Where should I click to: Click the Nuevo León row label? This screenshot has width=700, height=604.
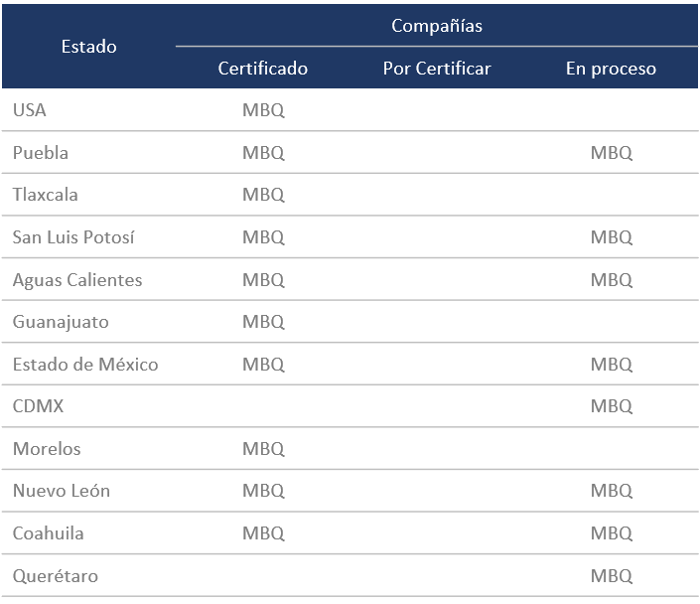pos(62,491)
